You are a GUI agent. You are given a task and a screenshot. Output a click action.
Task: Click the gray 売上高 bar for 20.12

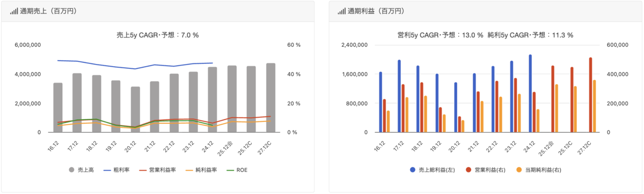click(135, 110)
